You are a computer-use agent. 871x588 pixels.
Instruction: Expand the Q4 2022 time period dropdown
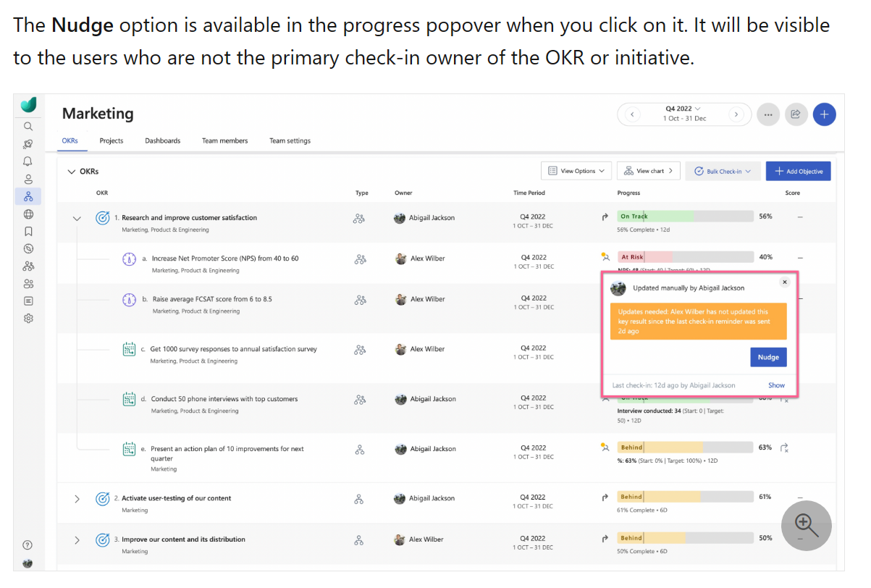[x=681, y=108]
